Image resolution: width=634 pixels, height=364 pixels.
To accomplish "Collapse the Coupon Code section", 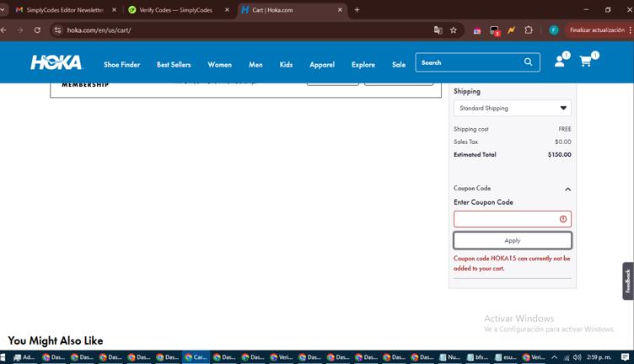I will click(x=567, y=189).
